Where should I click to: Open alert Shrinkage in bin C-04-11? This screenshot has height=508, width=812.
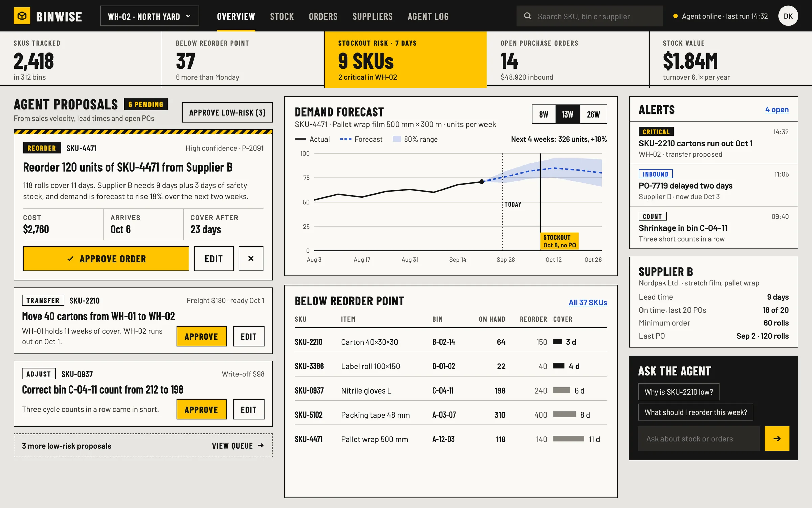(x=714, y=228)
